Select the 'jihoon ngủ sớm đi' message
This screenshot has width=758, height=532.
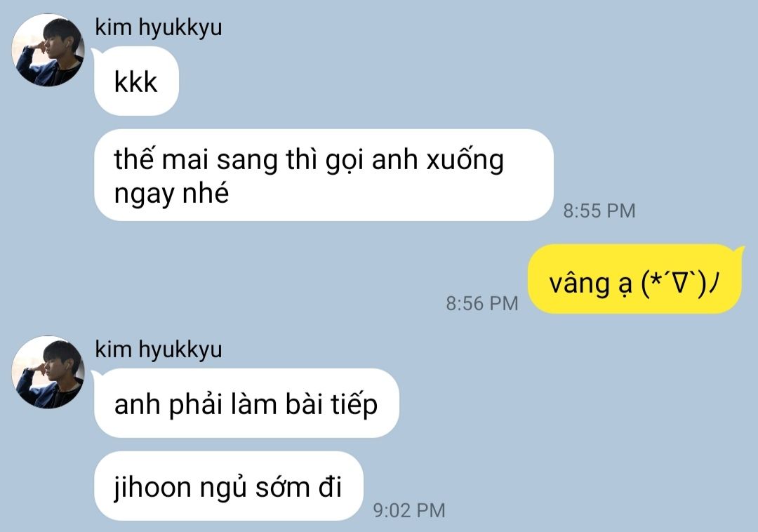point(229,486)
